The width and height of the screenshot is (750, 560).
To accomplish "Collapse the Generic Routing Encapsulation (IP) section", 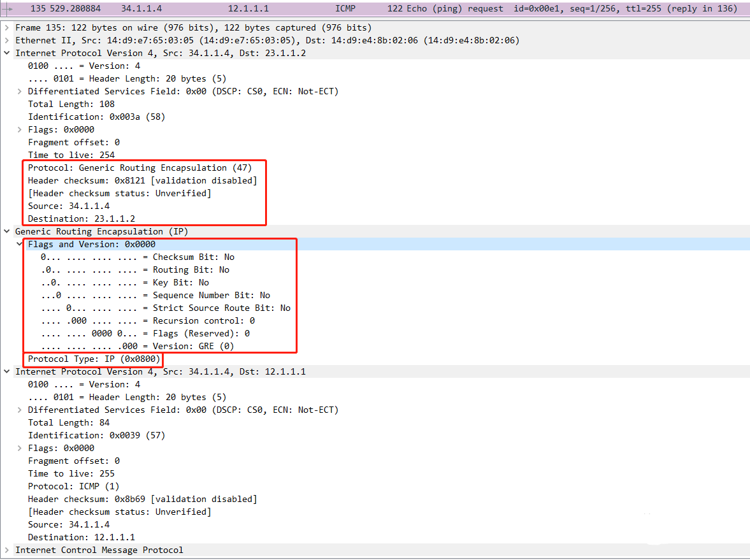I will [7, 231].
